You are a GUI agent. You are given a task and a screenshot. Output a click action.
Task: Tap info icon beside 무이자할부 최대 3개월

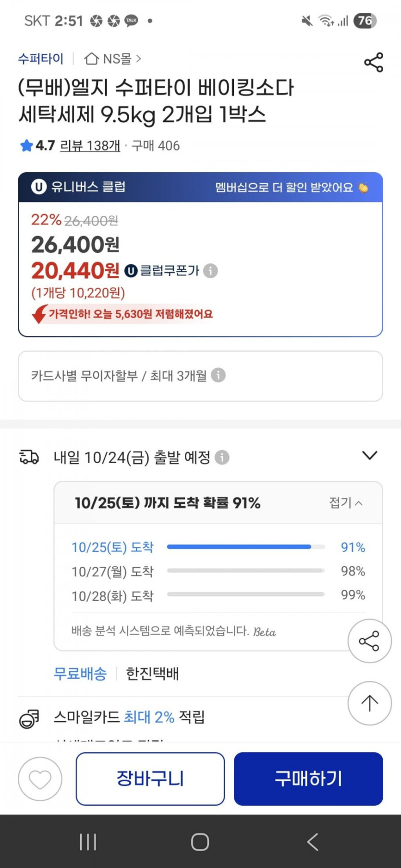click(x=218, y=375)
